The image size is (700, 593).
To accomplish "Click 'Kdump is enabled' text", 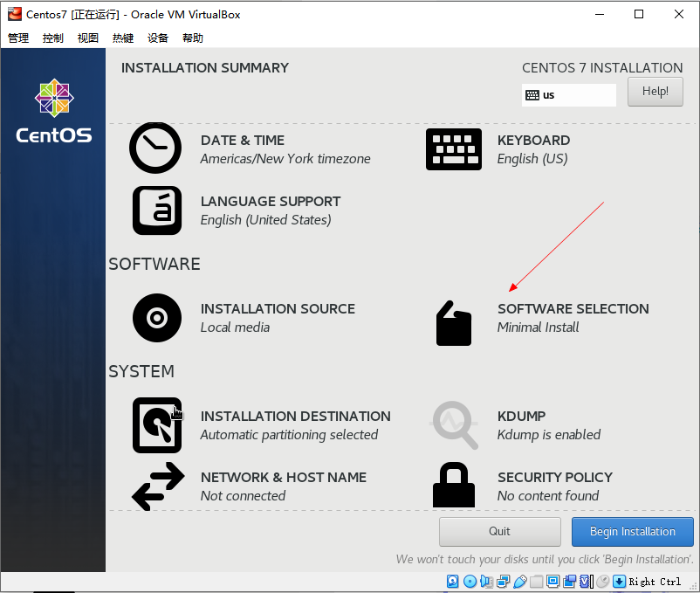I will point(549,435).
